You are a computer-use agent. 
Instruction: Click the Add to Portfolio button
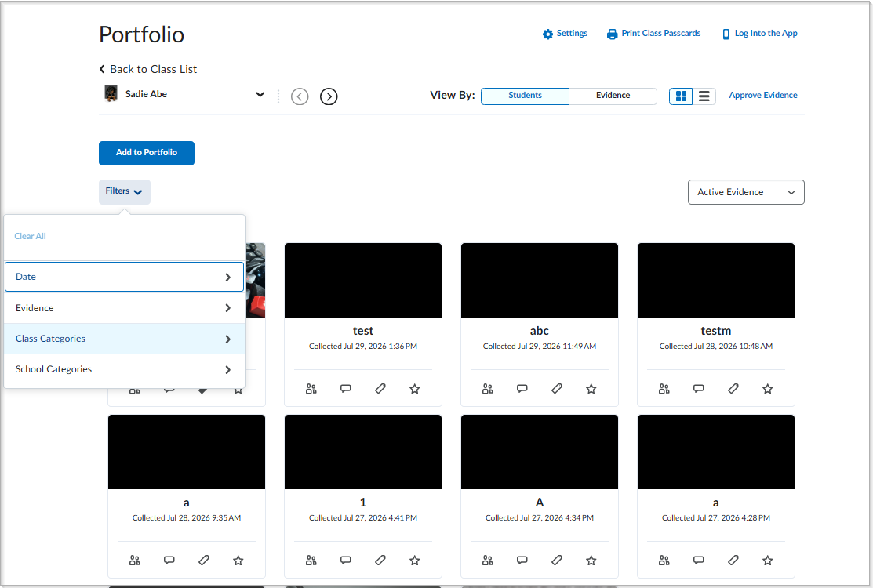[x=147, y=153]
